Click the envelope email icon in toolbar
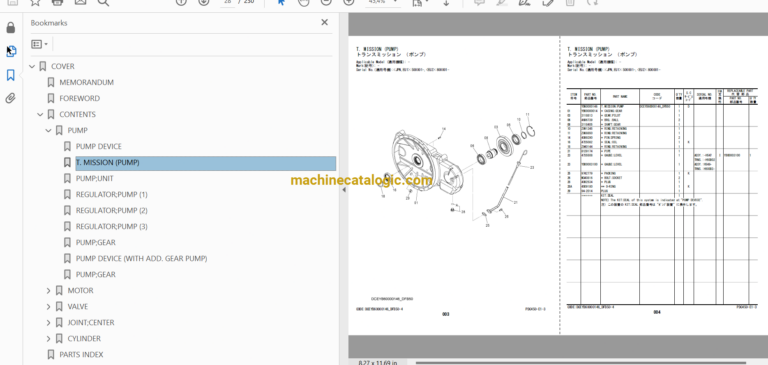This screenshot has height=365, width=768. click(80, 2)
